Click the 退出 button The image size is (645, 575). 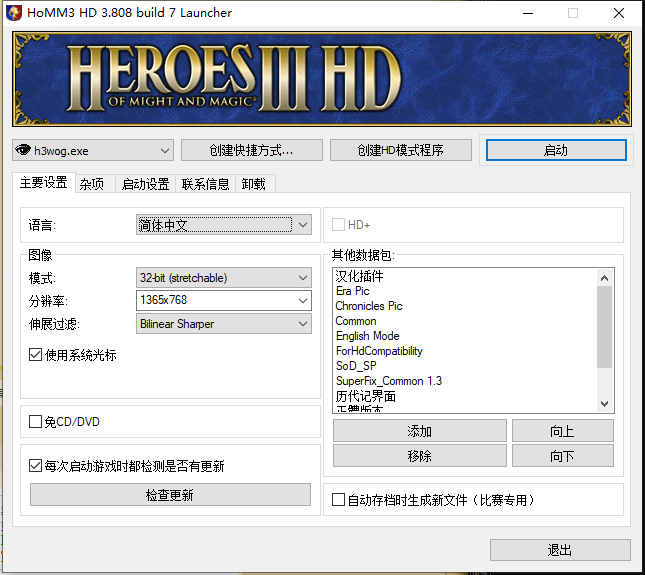click(560, 550)
